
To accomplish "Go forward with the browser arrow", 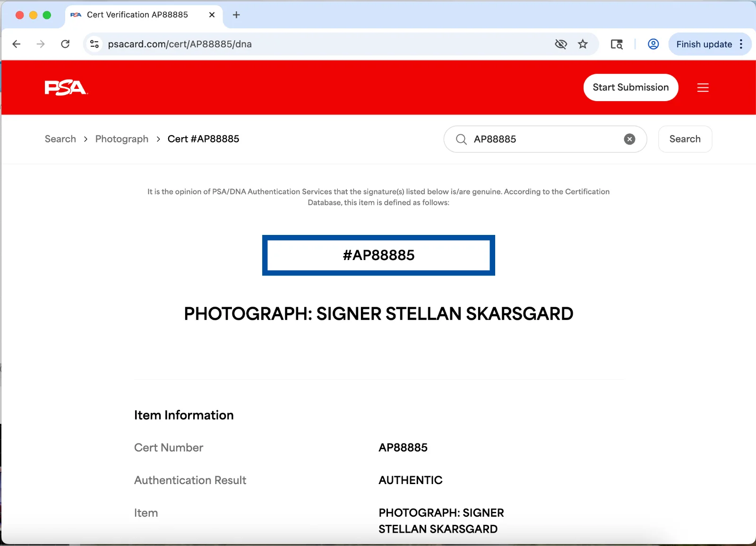I will point(41,44).
